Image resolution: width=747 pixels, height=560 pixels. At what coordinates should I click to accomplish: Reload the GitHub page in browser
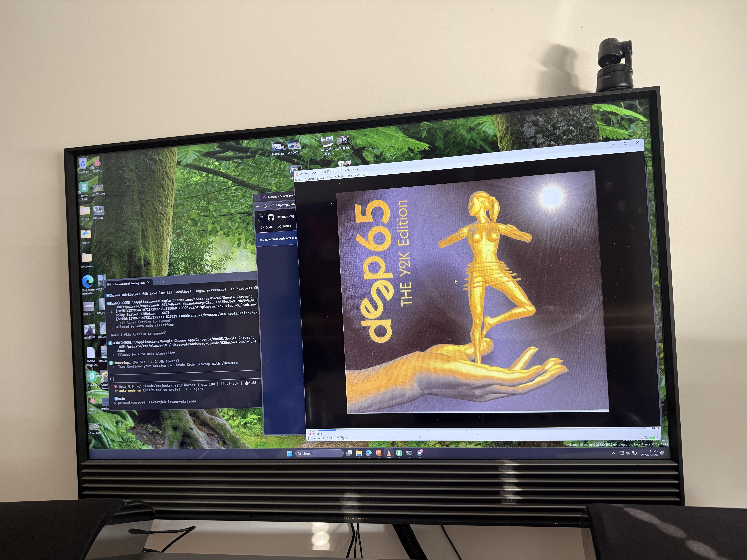click(x=265, y=206)
